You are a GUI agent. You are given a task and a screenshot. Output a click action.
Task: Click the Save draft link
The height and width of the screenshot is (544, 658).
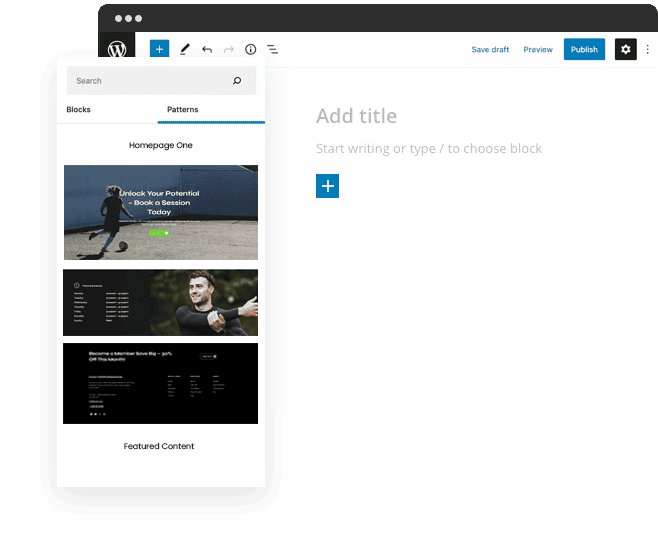[x=490, y=49]
